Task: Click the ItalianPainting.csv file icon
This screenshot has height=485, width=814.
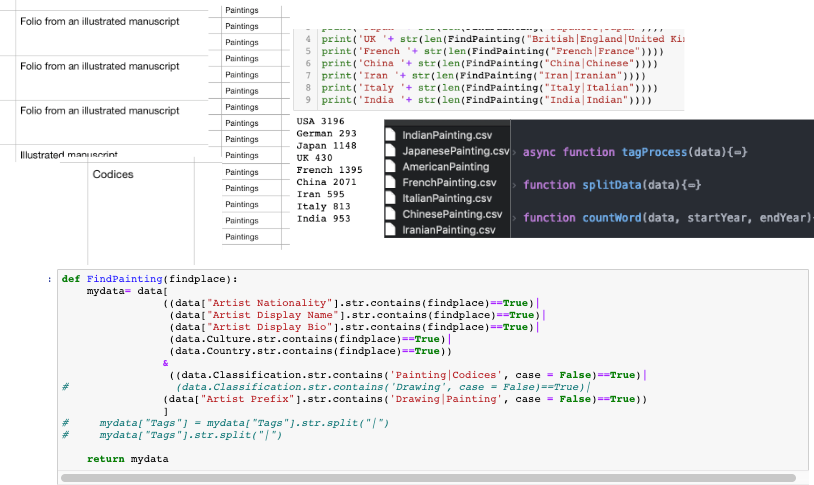Action: [391, 199]
